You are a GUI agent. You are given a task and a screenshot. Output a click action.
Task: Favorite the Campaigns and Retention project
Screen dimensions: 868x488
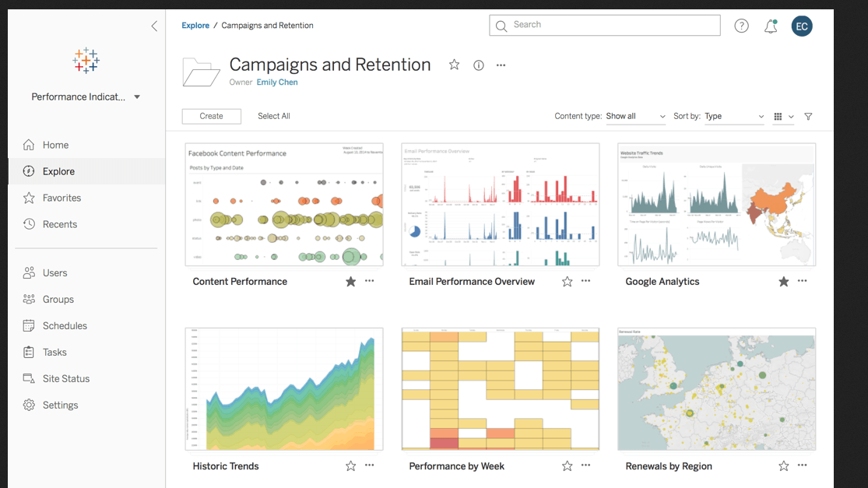tap(454, 65)
